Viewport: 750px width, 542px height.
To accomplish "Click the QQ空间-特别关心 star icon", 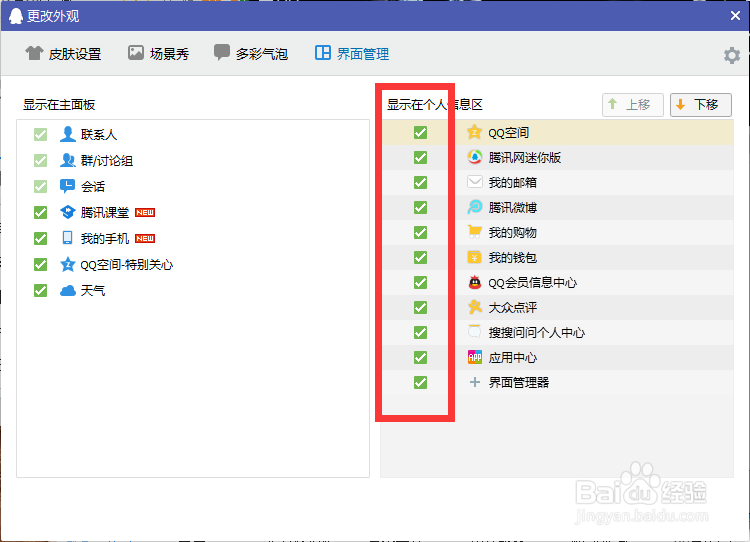I will [x=67, y=264].
